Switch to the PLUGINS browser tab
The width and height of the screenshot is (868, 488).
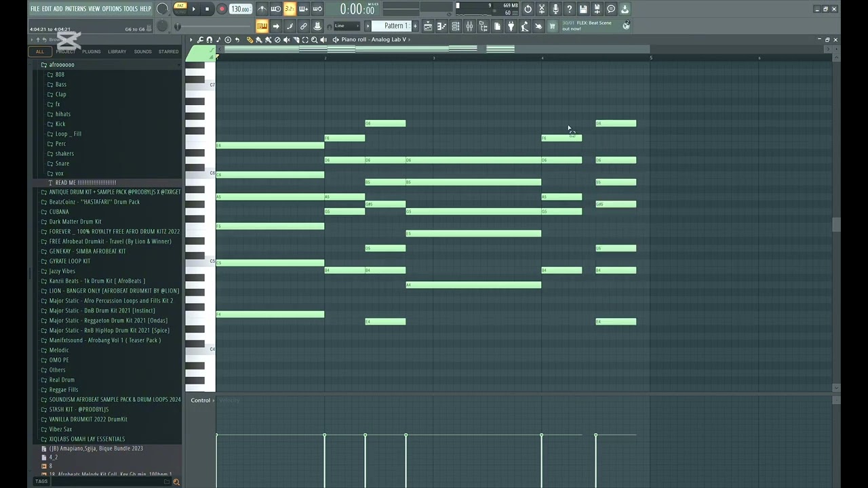click(91, 52)
